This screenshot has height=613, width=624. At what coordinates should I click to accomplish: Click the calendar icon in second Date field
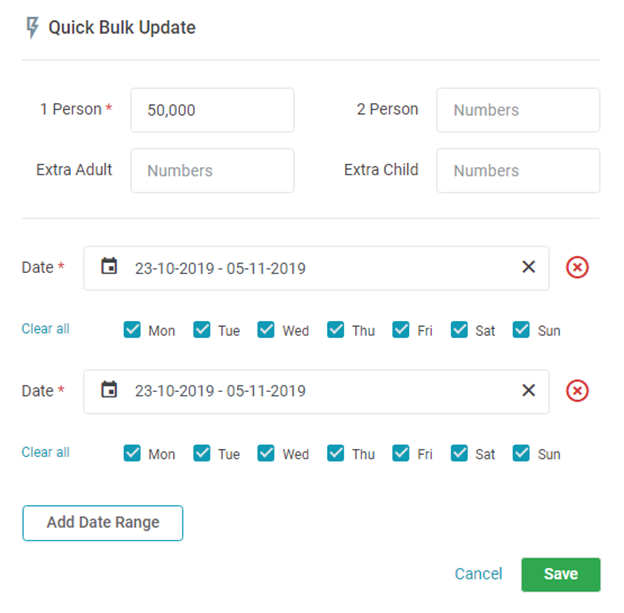110,390
